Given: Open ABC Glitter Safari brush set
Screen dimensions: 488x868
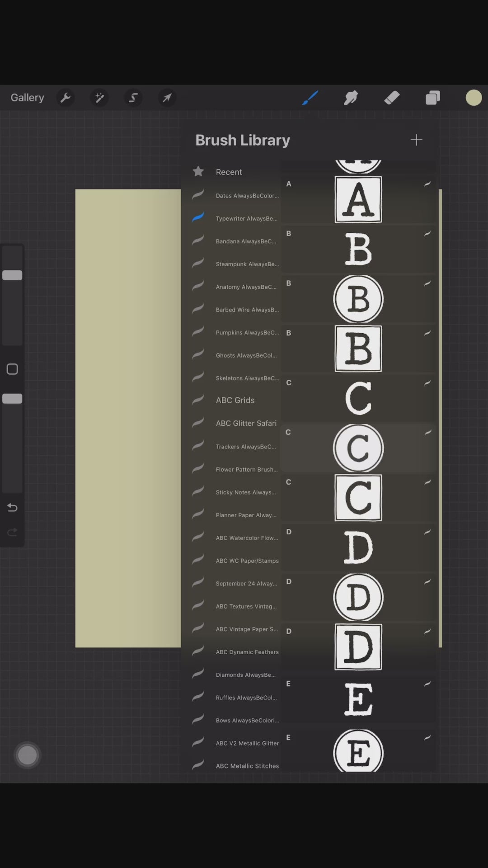Looking at the screenshot, I should click(246, 424).
